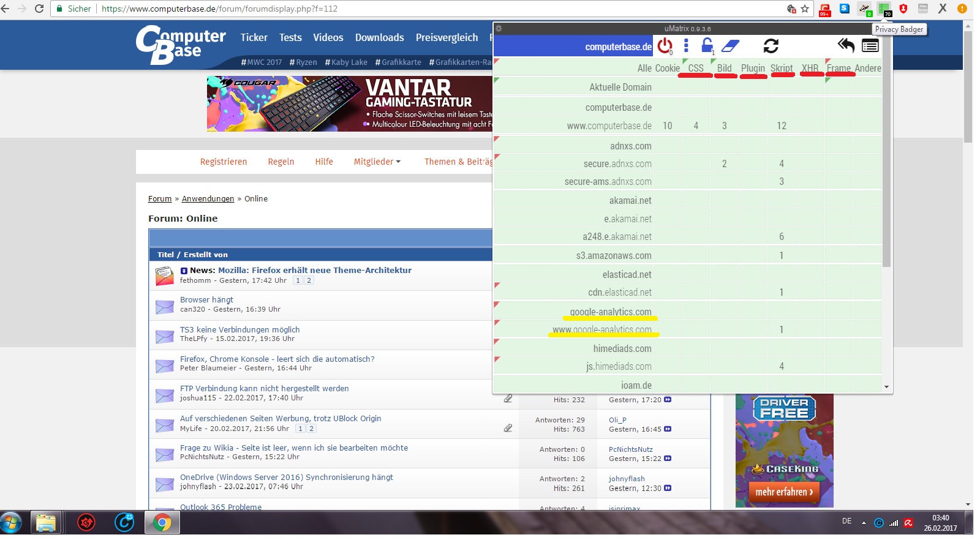Open the Windows Start menu

coord(11,523)
